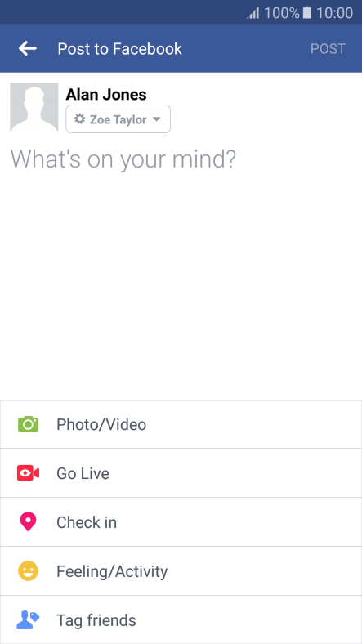Tap the battery icon in status bar
The height and width of the screenshot is (644, 362).
[307, 13]
